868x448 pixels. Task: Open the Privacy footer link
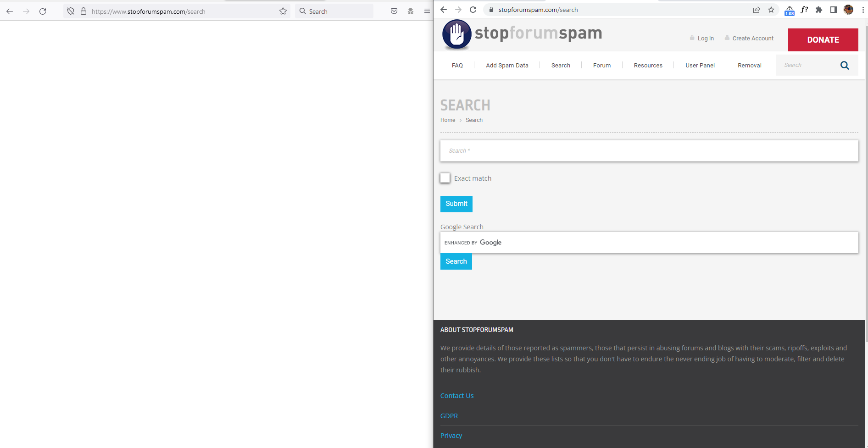click(451, 436)
